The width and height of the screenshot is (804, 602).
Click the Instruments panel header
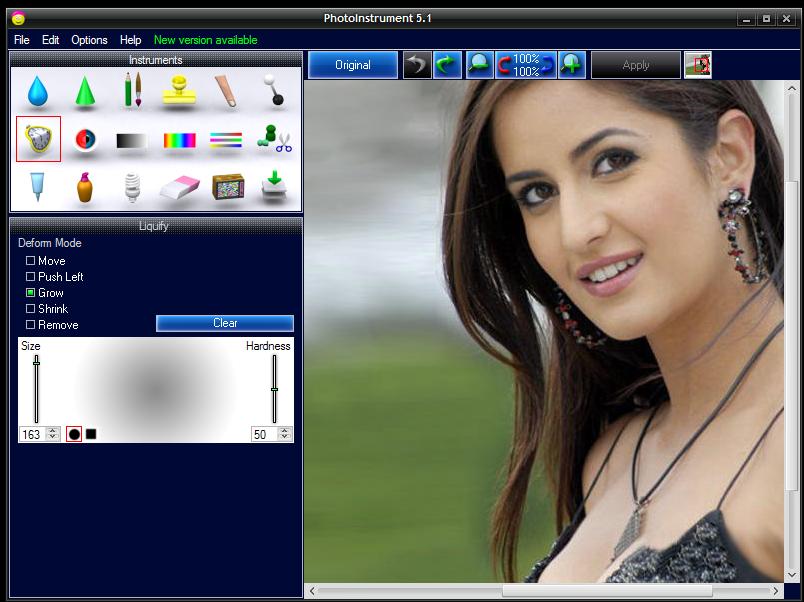(x=156, y=59)
